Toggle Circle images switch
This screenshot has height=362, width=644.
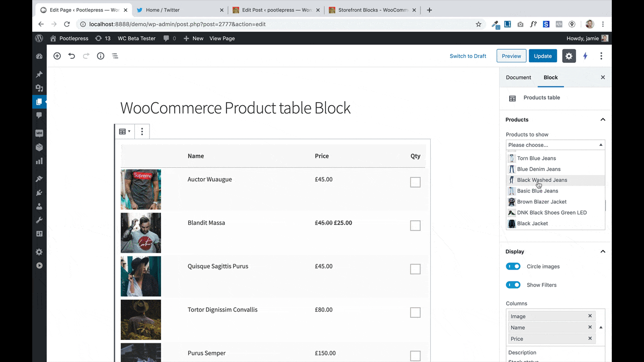click(x=513, y=266)
